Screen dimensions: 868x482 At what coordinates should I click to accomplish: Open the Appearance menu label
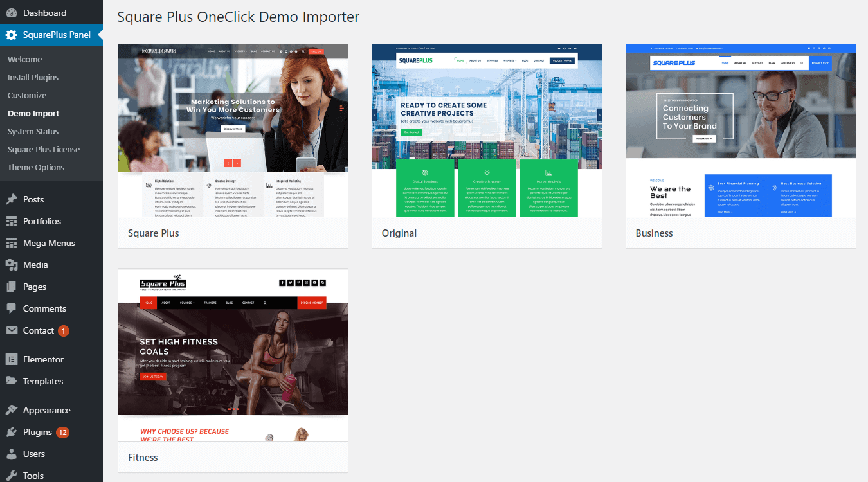pos(46,410)
